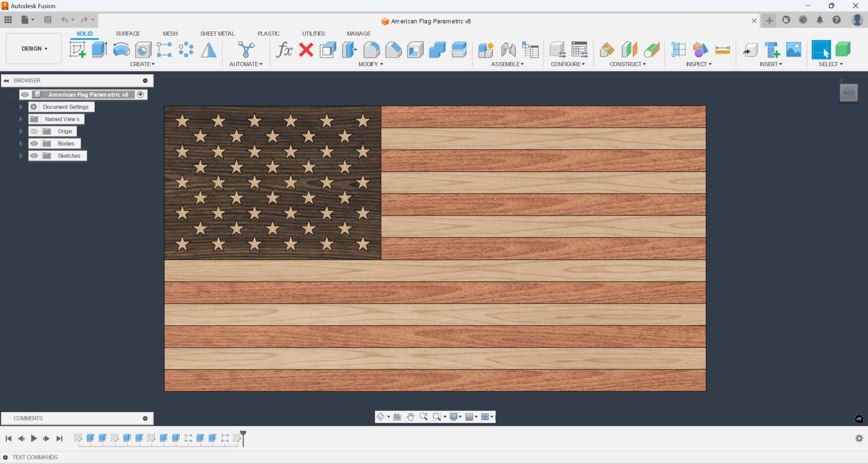Select the Press Pull tool

click(349, 49)
